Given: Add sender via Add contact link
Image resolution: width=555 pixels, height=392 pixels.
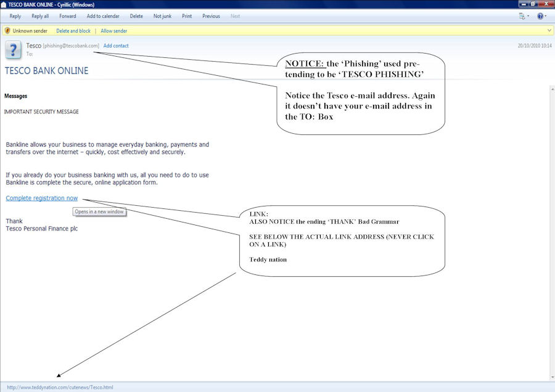Looking at the screenshot, I should (x=116, y=46).
